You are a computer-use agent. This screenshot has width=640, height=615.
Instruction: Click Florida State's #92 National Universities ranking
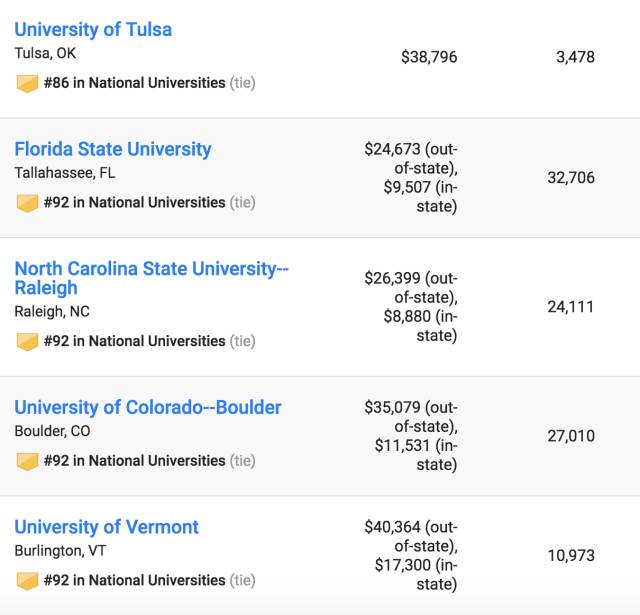[x=134, y=202]
